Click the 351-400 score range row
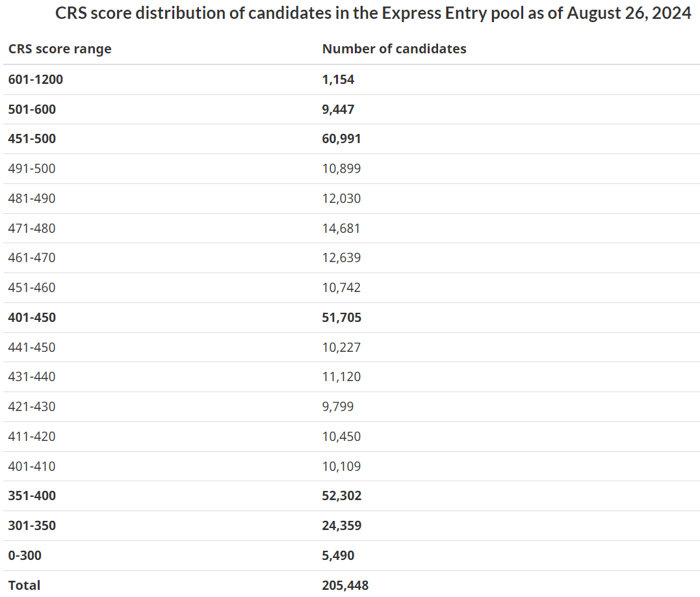 (32, 496)
